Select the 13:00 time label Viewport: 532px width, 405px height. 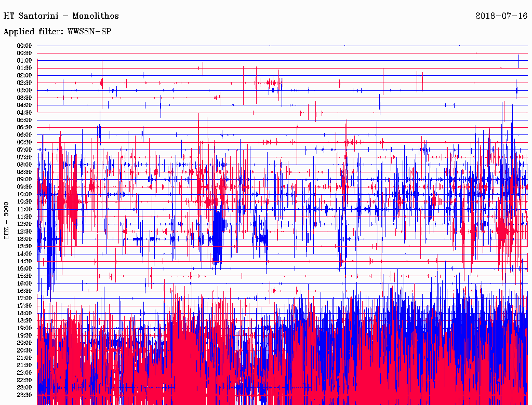point(24,239)
